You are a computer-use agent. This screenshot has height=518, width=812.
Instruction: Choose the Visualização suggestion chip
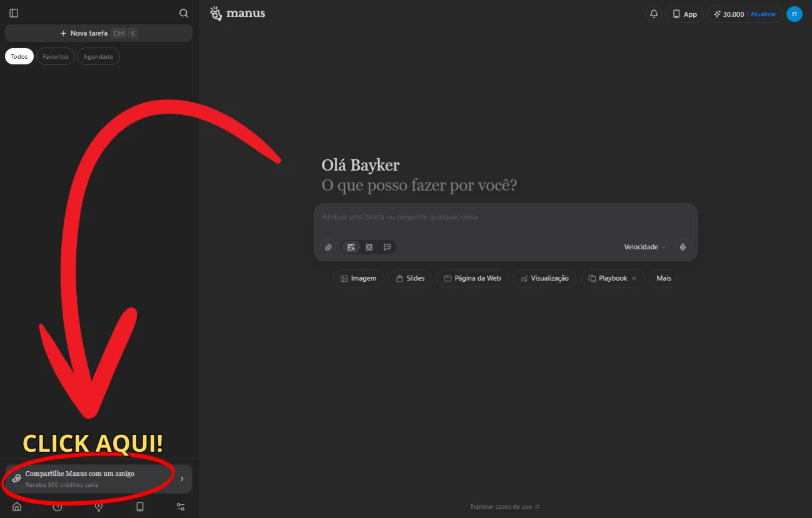point(544,279)
